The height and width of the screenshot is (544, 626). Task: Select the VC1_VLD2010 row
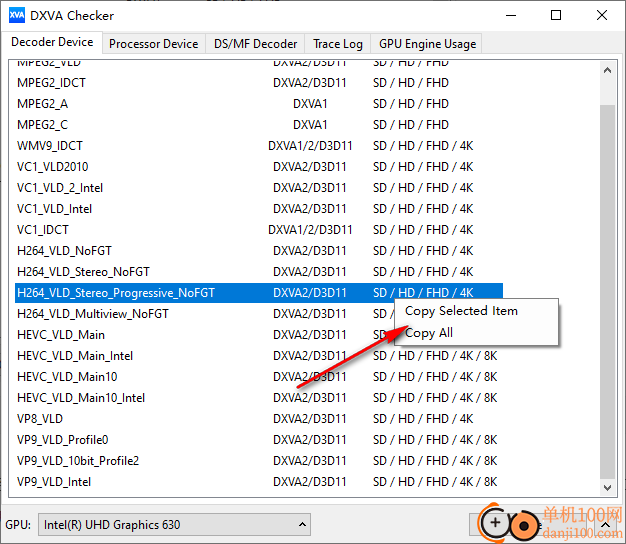pyautogui.click(x=259, y=167)
